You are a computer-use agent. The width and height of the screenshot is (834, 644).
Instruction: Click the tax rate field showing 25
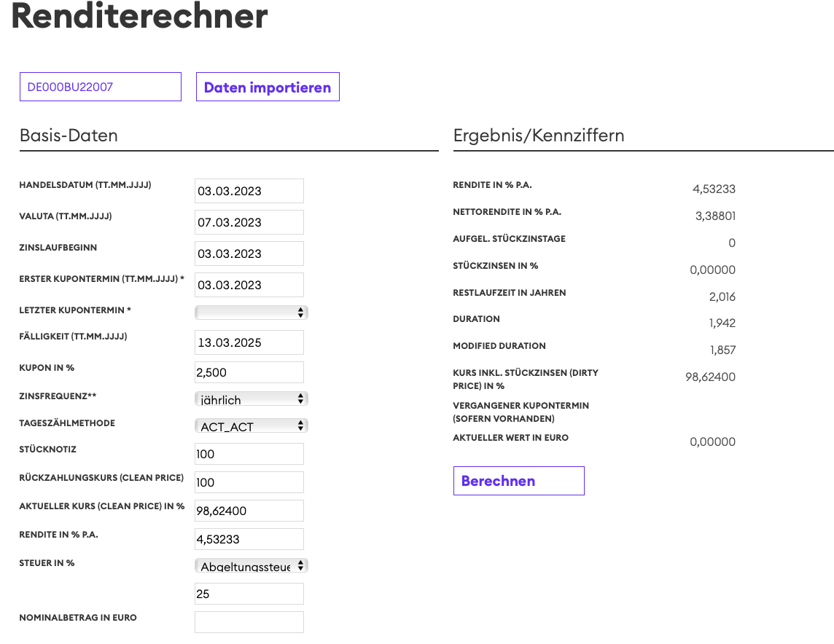(x=249, y=594)
